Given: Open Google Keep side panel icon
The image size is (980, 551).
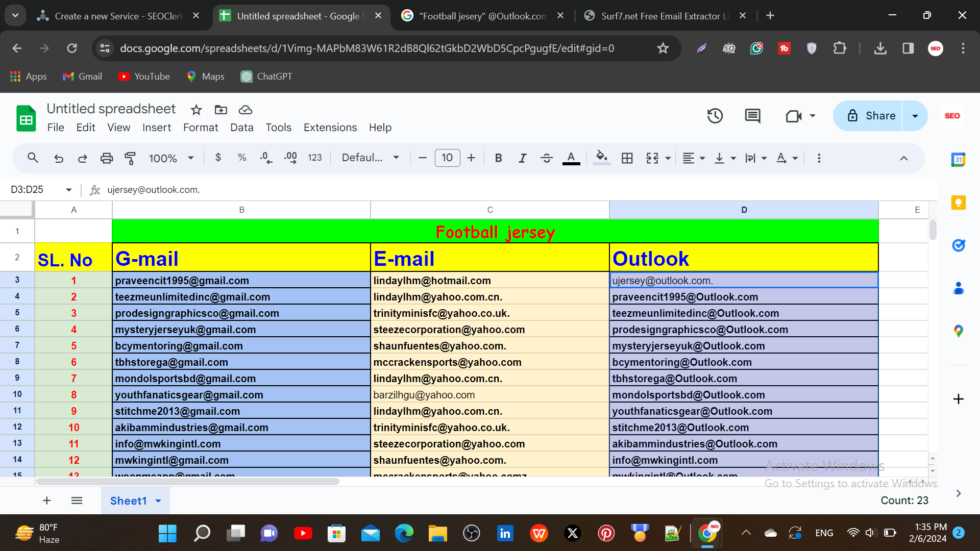Looking at the screenshot, I should (958, 203).
